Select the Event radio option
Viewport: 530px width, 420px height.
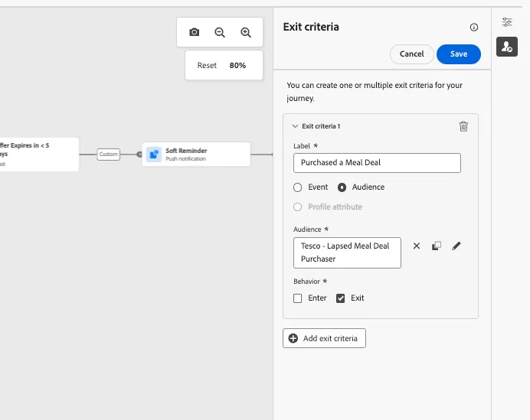pos(297,187)
